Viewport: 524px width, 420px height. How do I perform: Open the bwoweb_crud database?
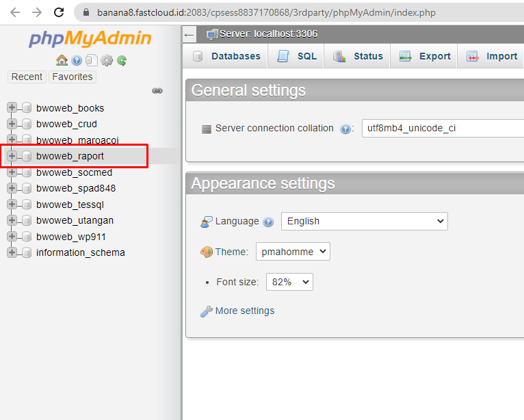point(66,124)
